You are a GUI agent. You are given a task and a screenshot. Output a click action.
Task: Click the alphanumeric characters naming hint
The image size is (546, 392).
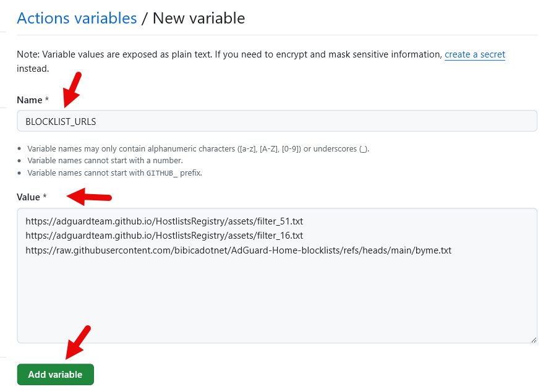pyautogui.click(x=198, y=149)
